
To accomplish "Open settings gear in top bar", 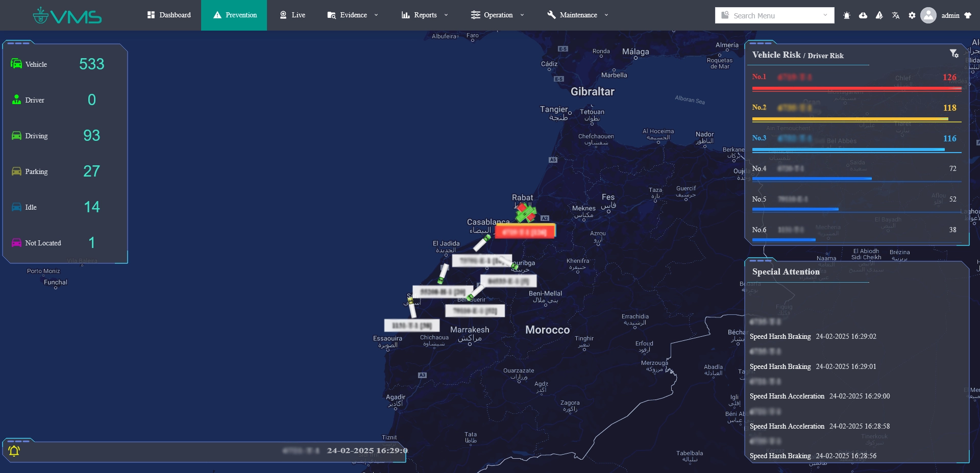I will tap(912, 15).
